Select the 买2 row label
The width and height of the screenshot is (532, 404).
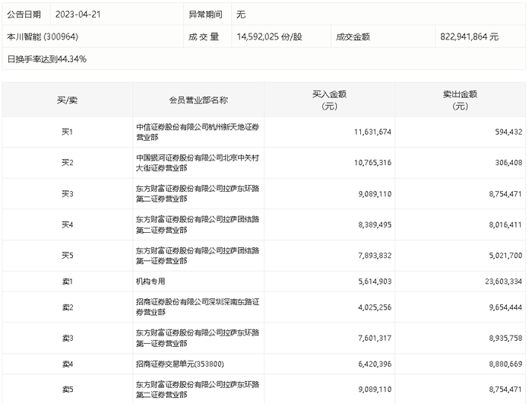click(x=67, y=163)
